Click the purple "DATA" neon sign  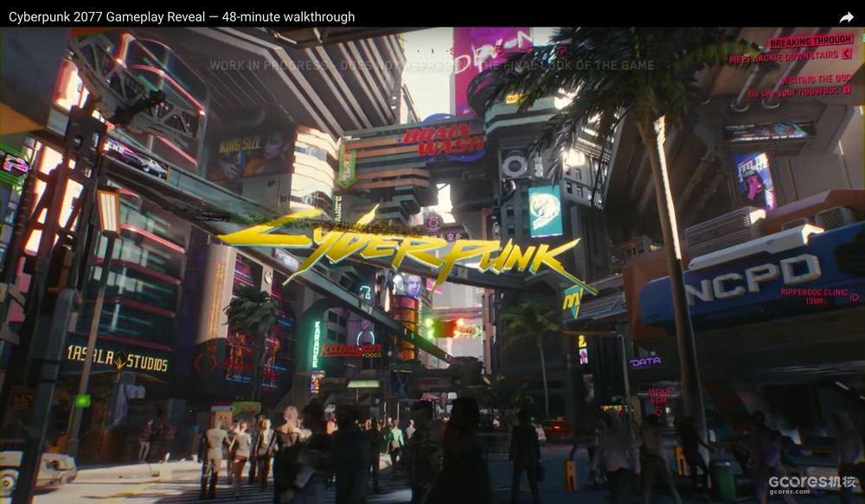click(x=645, y=361)
